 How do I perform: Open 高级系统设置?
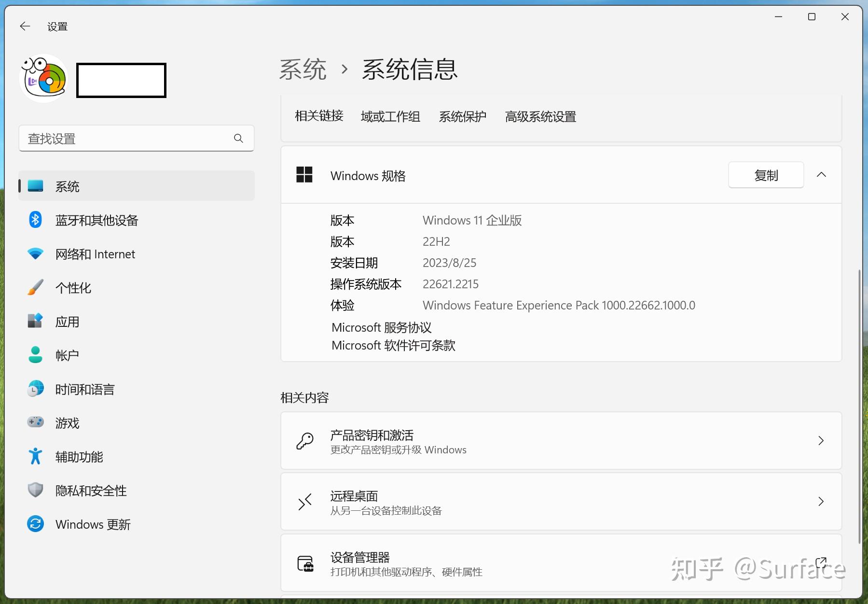coord(540,116)
